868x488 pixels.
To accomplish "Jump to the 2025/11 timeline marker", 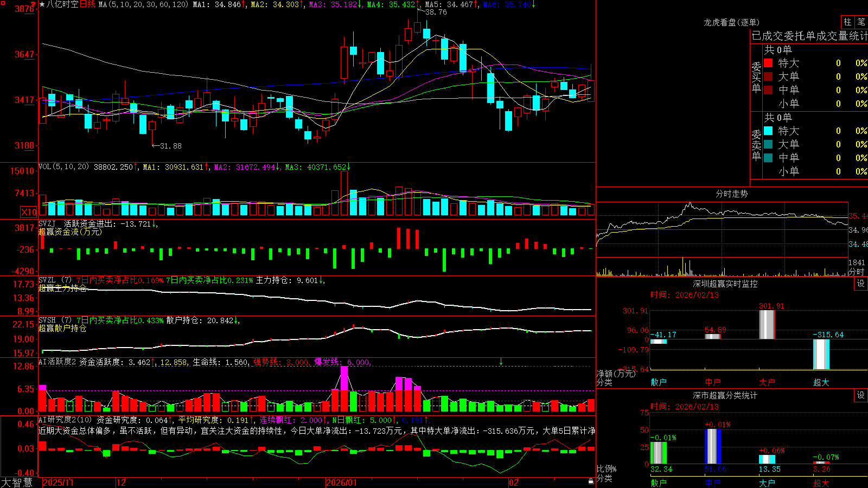I will (58, 483).
